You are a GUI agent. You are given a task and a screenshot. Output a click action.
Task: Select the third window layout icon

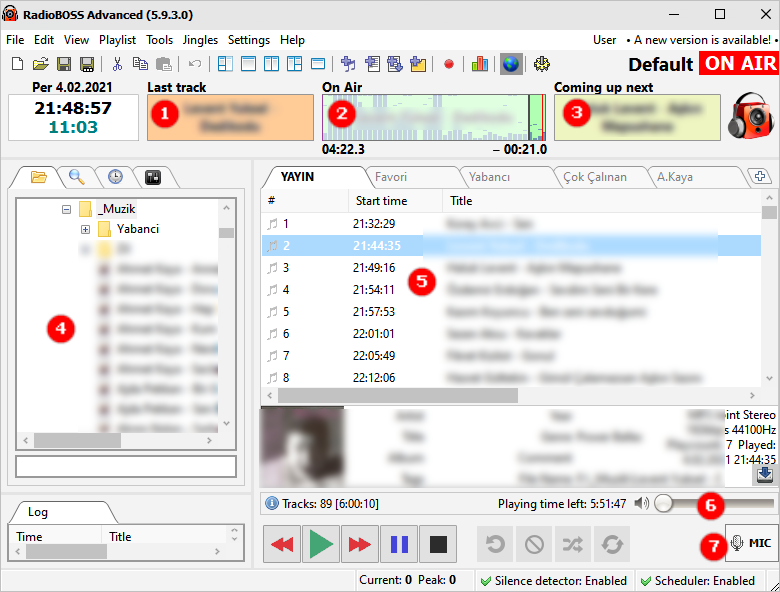pos(272,64)
